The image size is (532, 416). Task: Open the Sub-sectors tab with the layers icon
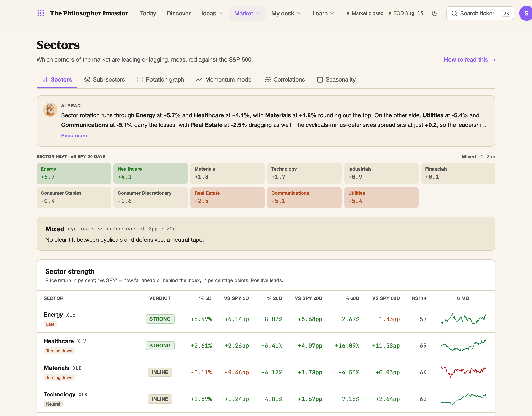point(104,79)
